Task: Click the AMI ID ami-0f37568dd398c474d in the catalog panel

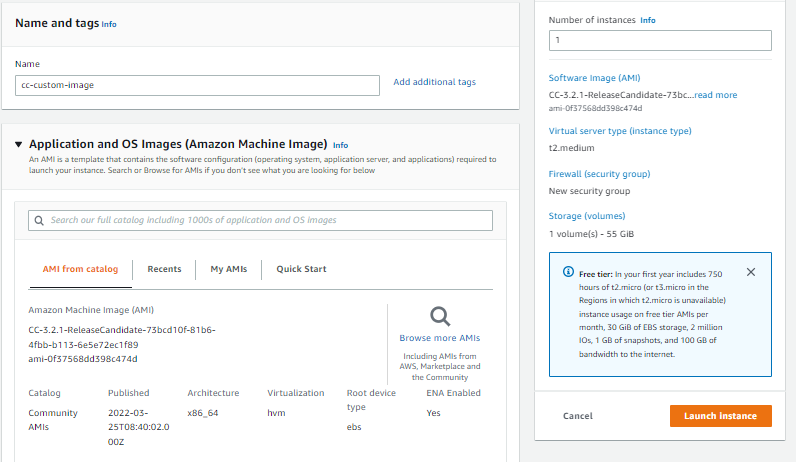Action: [x=83, y=359]
